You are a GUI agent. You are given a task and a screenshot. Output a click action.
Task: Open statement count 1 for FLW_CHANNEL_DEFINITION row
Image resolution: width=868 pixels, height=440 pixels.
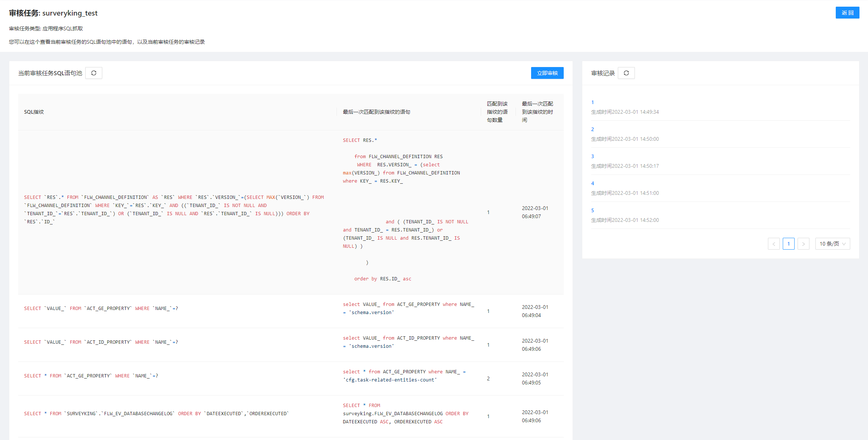(488, 212)
